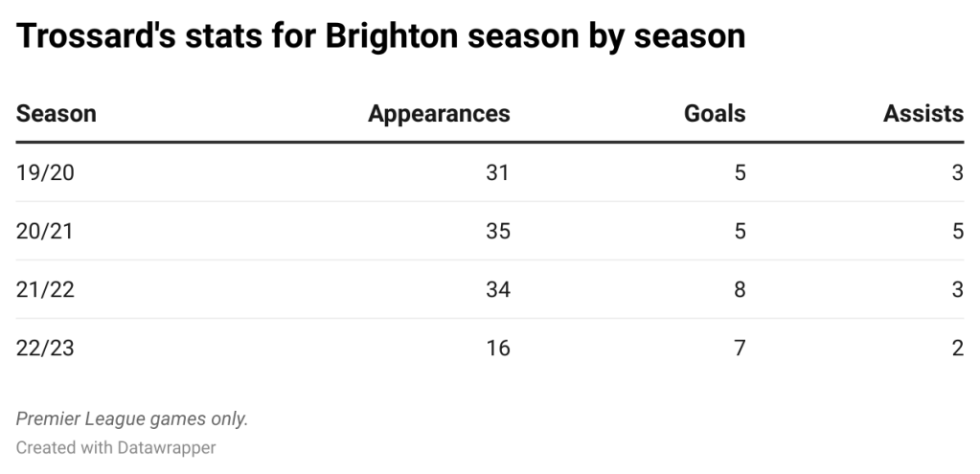The width and height of the screenshot is (980, 474).
Task: Select the Assists column header
Action: pos(923,114)
